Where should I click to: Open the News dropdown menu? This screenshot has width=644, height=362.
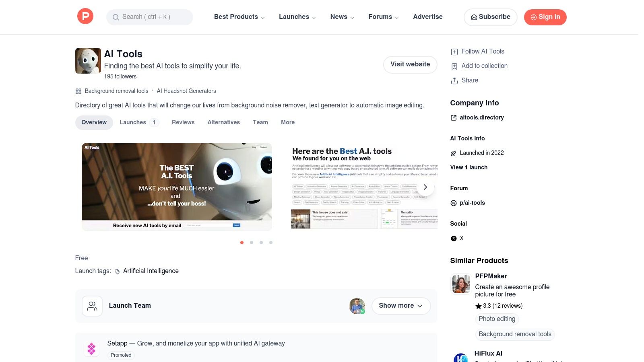pyautogui.click(x=342, y=17)
